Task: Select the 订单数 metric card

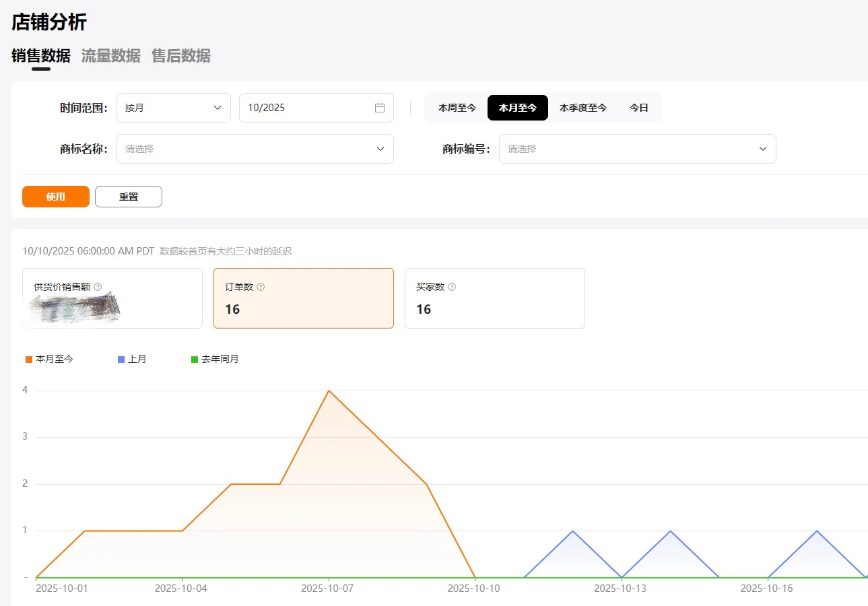Action: [x=304, y=298]
